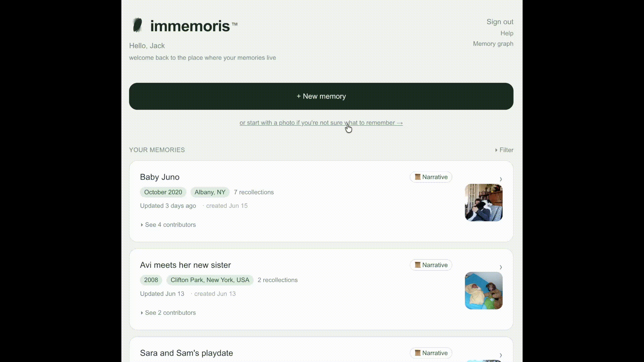
Task: Click Updated Jun 13 text
Action: coord(162,294)
